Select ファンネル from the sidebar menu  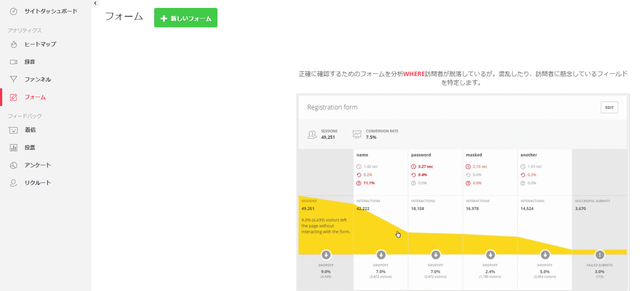pyautogui.click(x=38, y=80)
